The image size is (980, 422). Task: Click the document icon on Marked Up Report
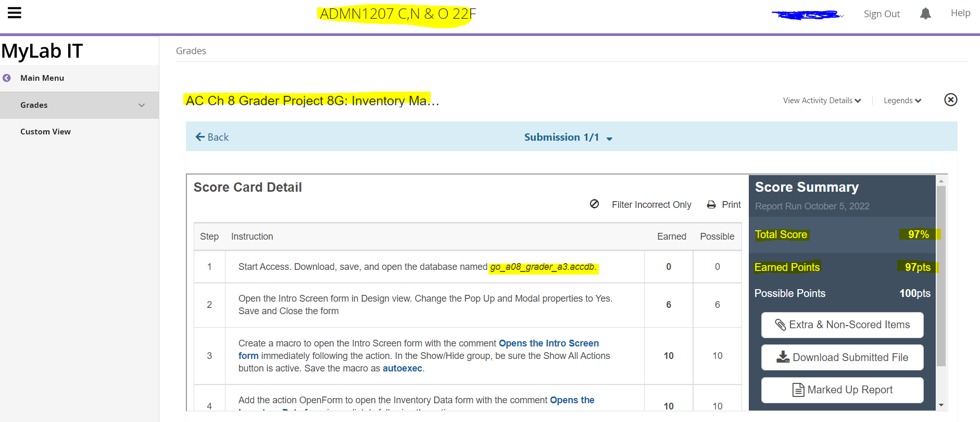tap(798, 390)
